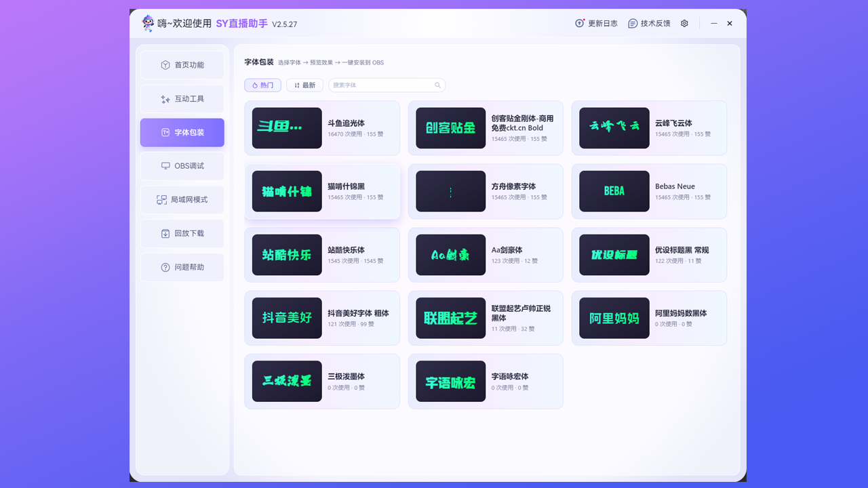868x488 pixels.
Task: Click the V2.5.27 version label
Action: (x=285, y=24)
